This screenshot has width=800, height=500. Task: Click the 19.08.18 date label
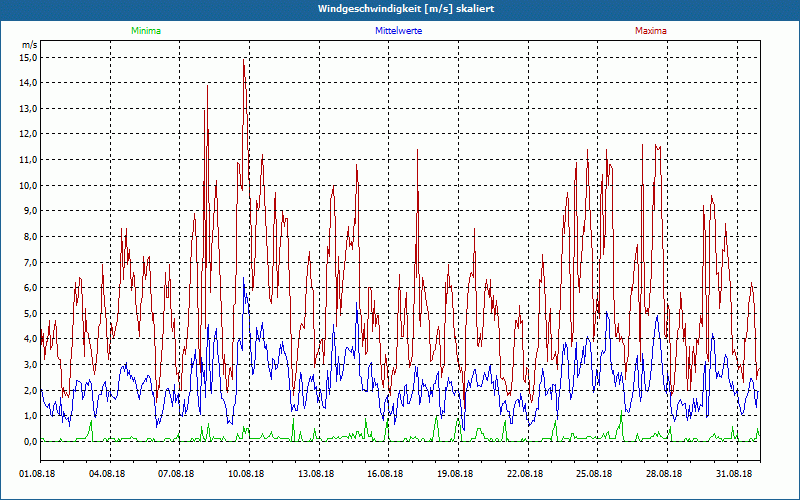(x=455, y=474)
